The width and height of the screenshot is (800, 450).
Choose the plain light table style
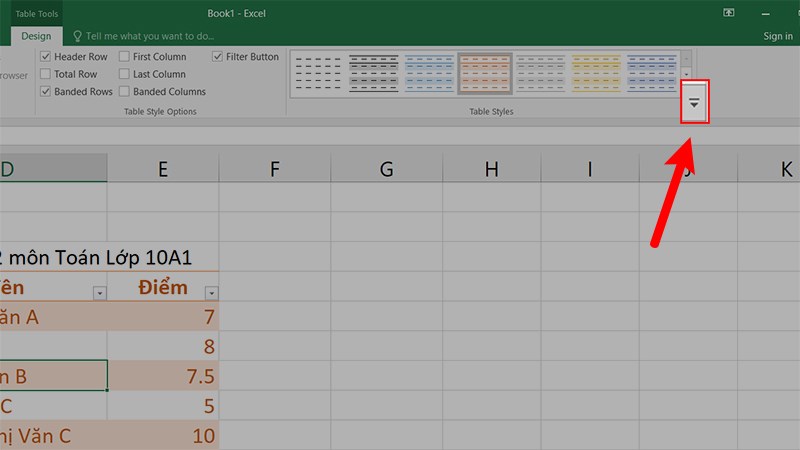click(318, 72)
